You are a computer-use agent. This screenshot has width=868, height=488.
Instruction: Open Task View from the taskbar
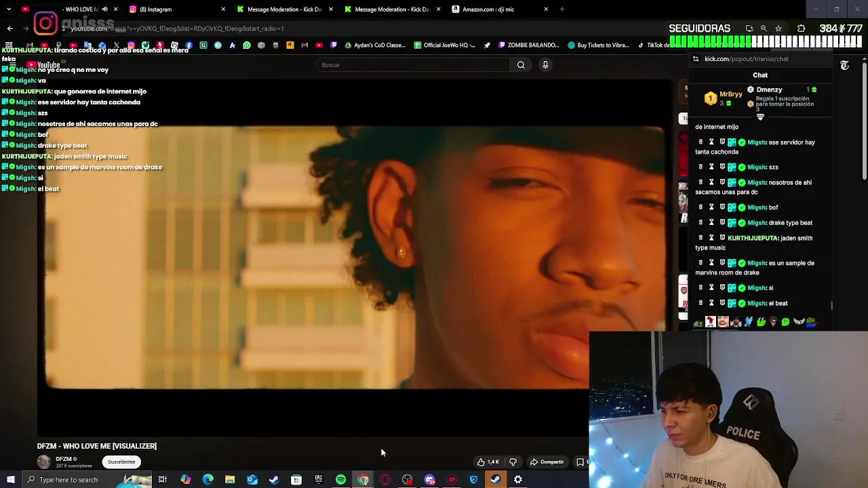(x=163, y=480)
